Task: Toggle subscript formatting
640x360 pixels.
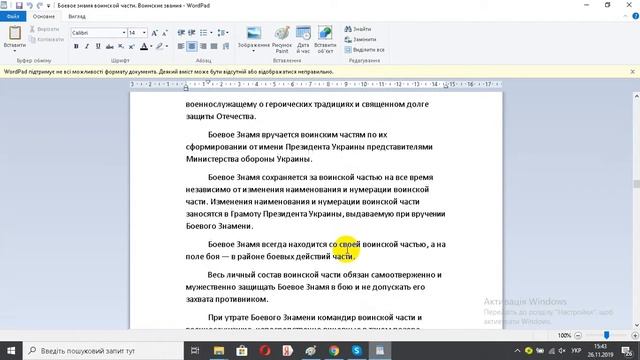Action: (x=121, y=47)
